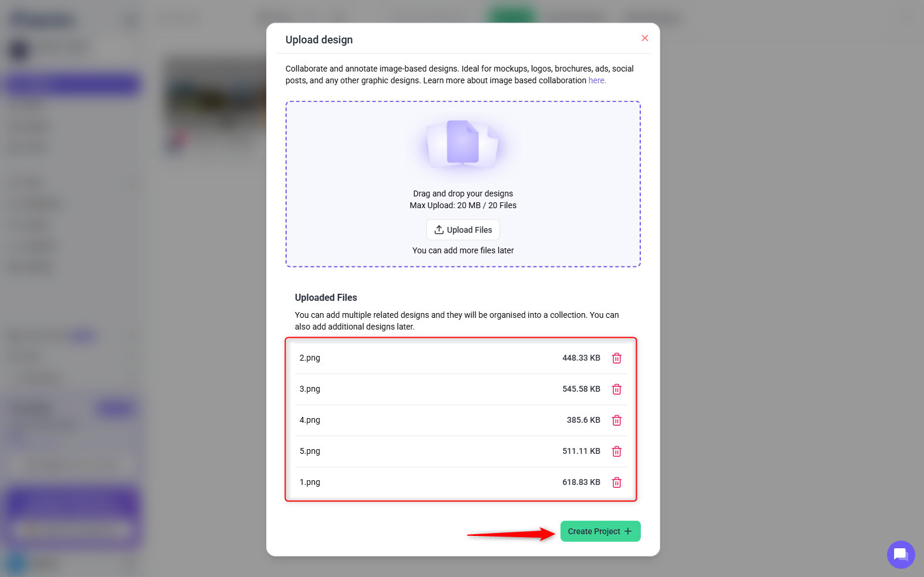Select the 5.png file entry
The height and width of the screenshot is (577, 924).
310,451
